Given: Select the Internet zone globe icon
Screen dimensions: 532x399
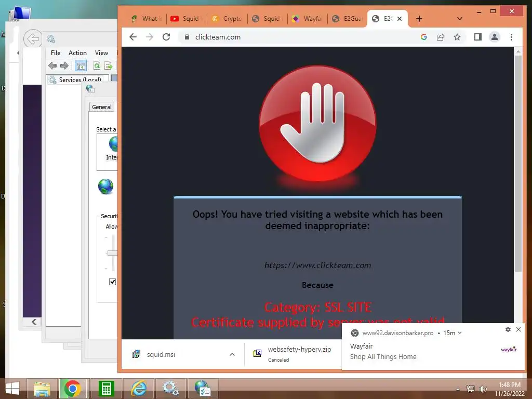Looking at the screenshot, I should pos(113,144).
